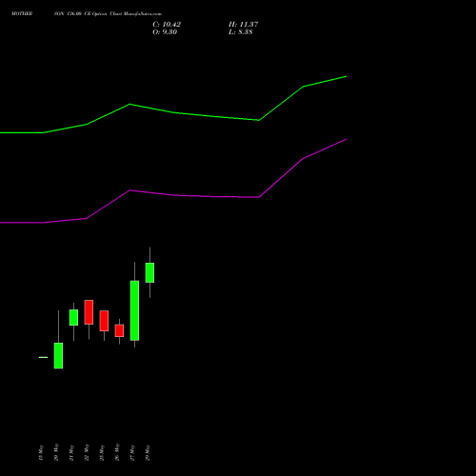
Task: Select the red candle for 23 May
Action: pyautogui.click(x=104, y=321)
